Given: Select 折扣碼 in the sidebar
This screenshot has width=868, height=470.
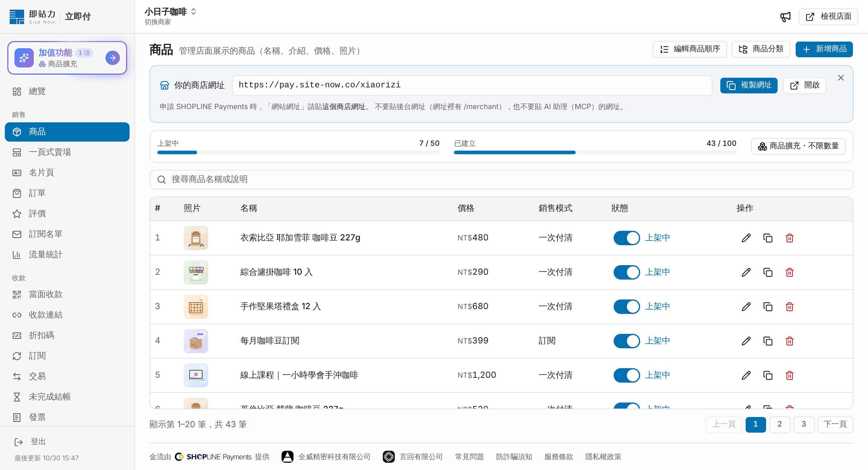Looking at the screenshot, I should (x=67, y=335).
